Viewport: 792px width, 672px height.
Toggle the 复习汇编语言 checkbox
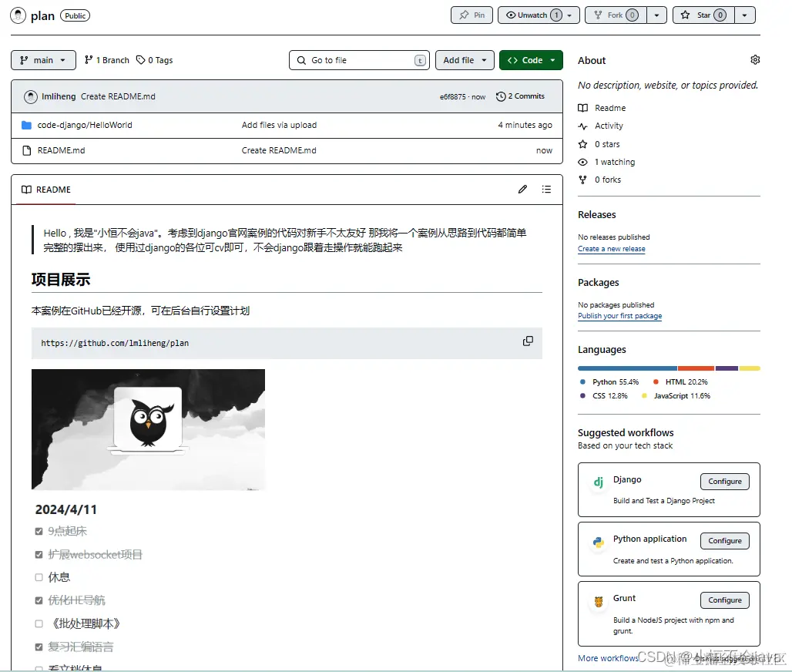(x=39, y=647)
